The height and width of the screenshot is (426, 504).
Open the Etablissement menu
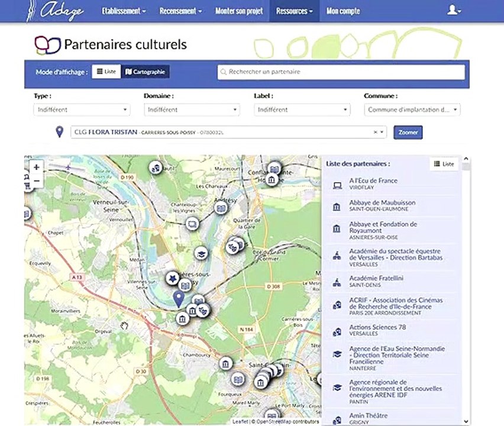coord(124,11)
